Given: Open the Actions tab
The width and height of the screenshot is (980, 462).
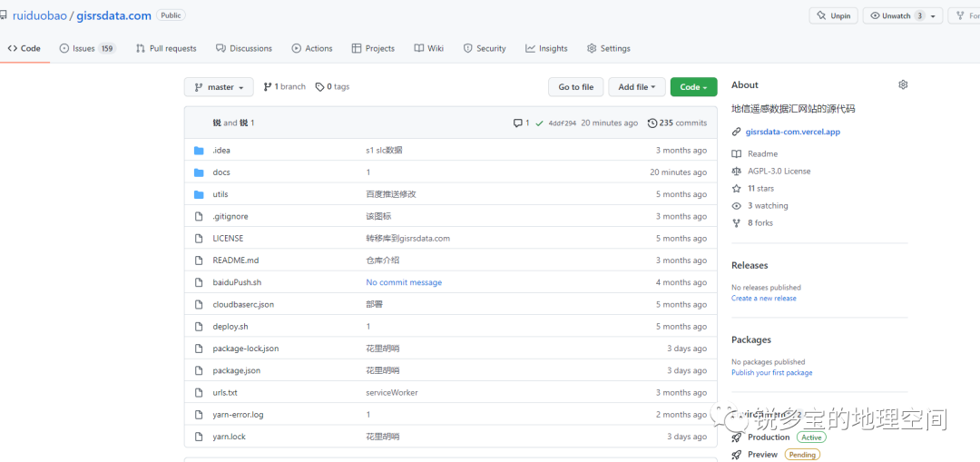Looking at the screenshot, I should click(x=312, y=48).
